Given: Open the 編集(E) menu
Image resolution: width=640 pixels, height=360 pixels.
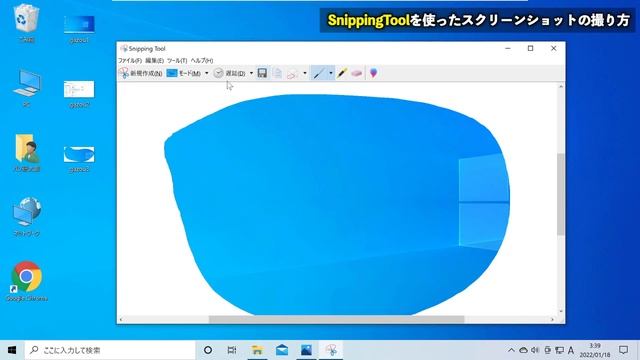Looking at the screenshot, I should click(x=155, y=60).
